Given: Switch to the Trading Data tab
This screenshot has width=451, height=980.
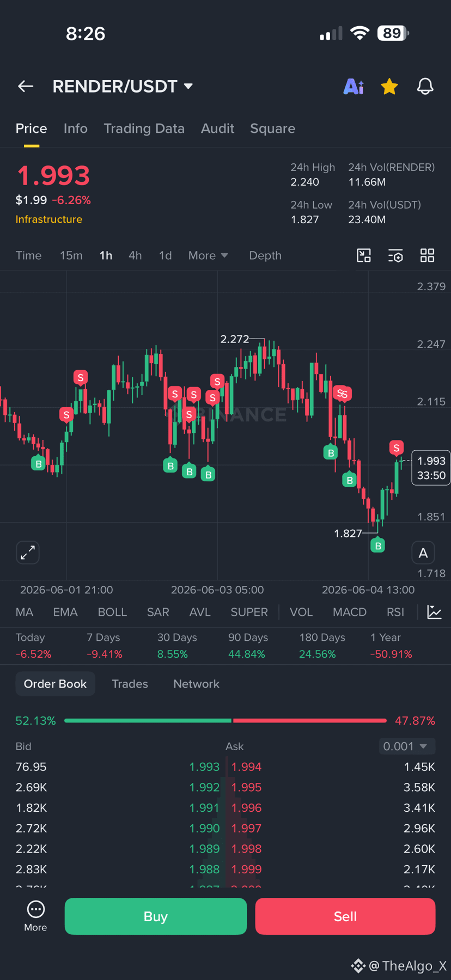Looking at the screenshot, I should (x=144, y=128).
